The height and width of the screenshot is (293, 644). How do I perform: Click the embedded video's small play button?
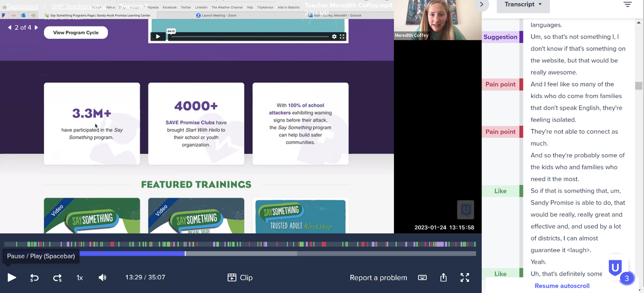157,36
